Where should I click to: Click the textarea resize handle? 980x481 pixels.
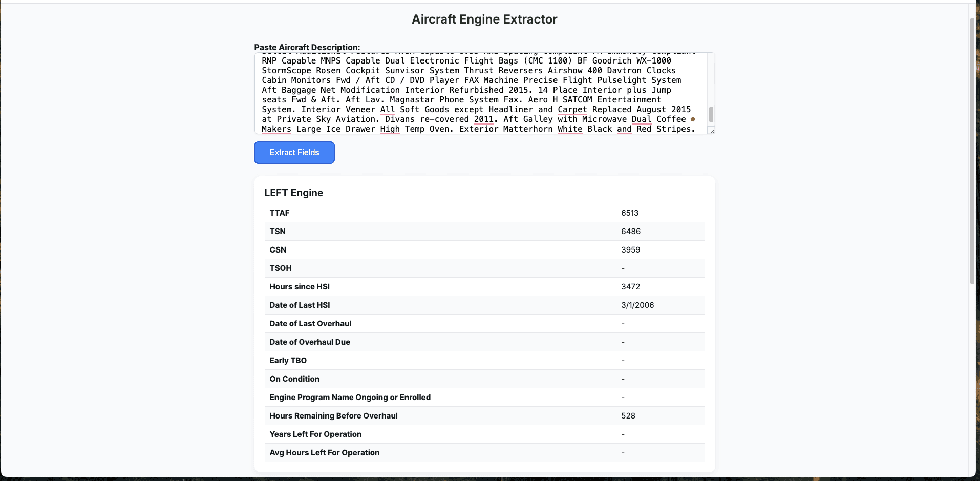click(712, 131)
